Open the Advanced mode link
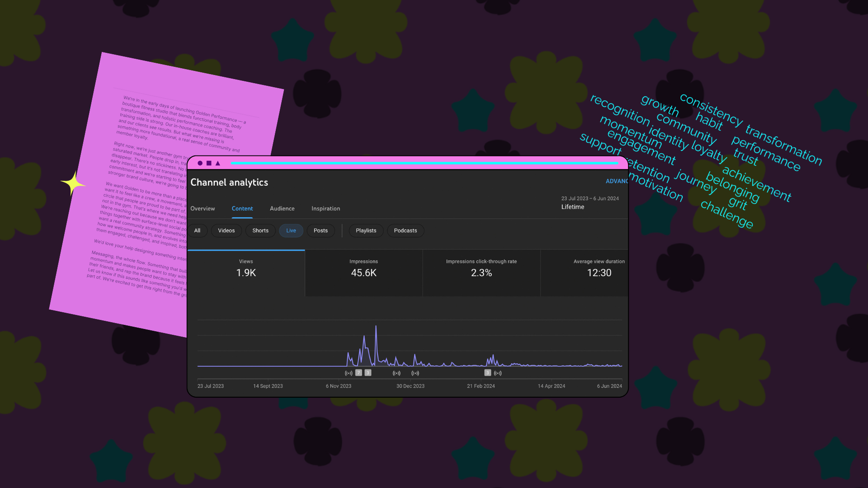This screenshot has height=488, width=868. click(x=616, y=181)
